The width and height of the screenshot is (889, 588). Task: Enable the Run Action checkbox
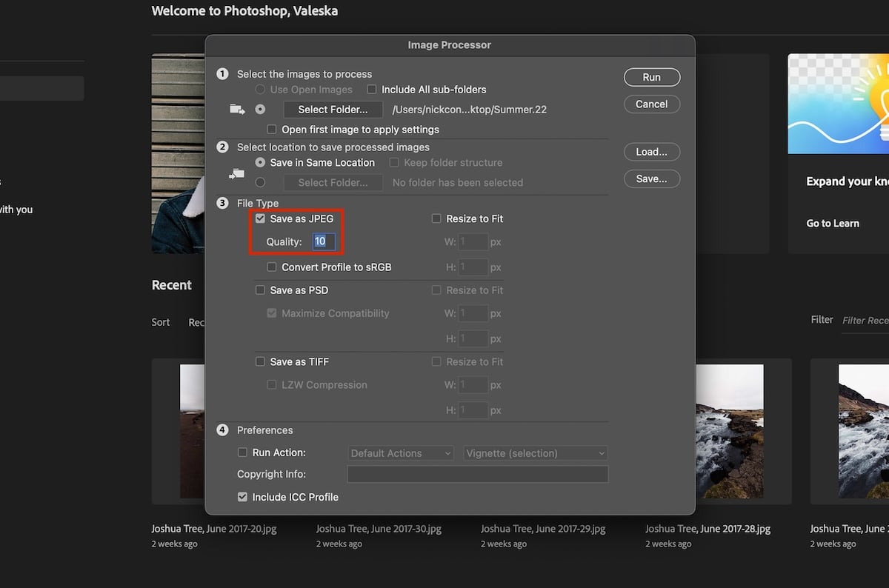(242, 452)
